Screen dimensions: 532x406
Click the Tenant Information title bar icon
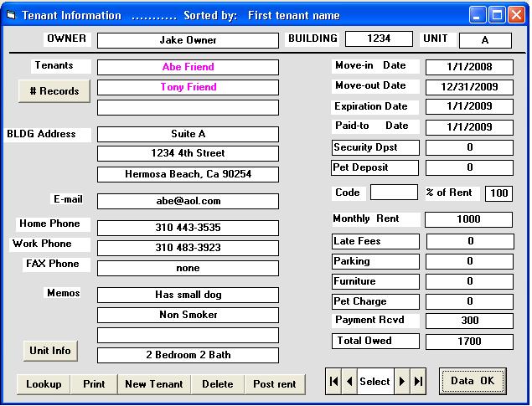(11, 15)
